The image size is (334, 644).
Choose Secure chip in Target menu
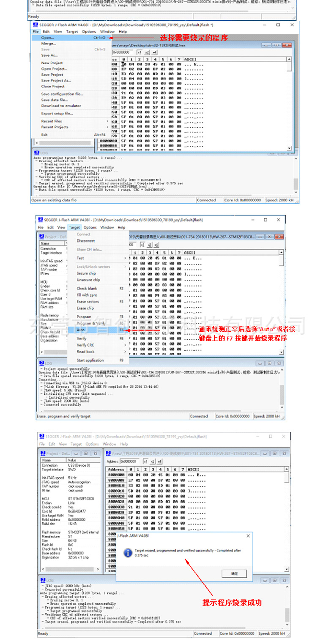(97, 273)
